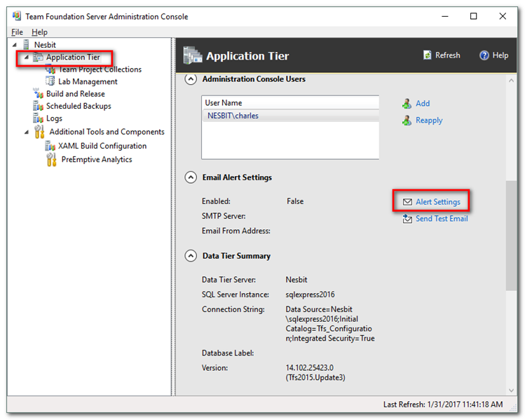Click the Application Tier node icon
The width and height of the screenshot is (525, 420).
[x=38, y=57]
